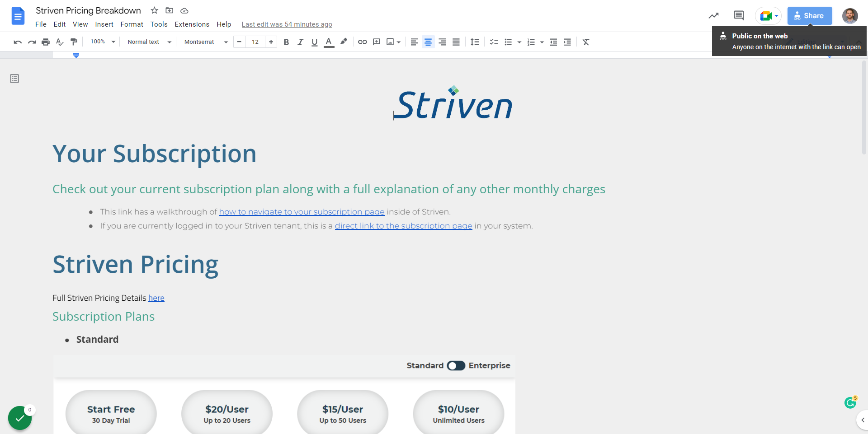Open comment history icon
This screenshot has height=434, width=868.
739,16
